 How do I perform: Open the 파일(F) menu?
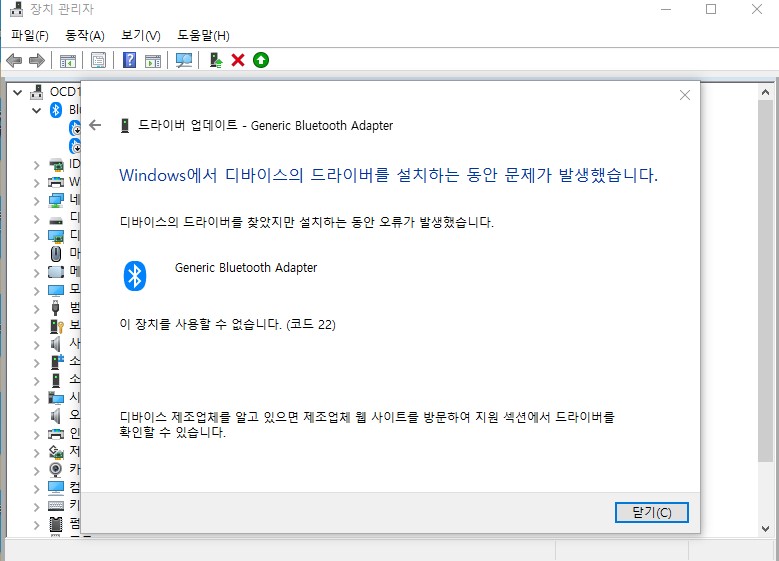tap(30, 36)
